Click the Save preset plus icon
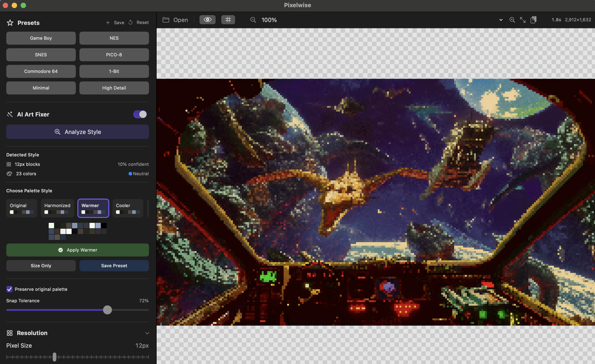The height and width of the screenshot is (364, 595). coord(108,22)
